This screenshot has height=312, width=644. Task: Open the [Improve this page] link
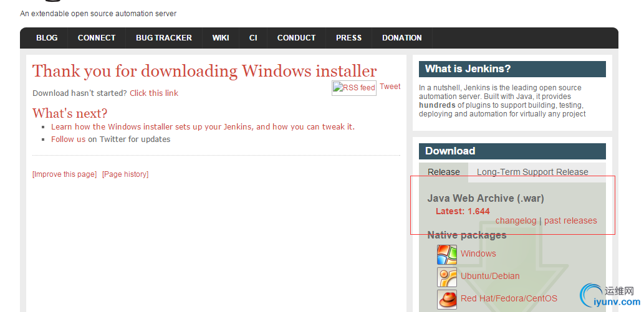pos(64,174)
